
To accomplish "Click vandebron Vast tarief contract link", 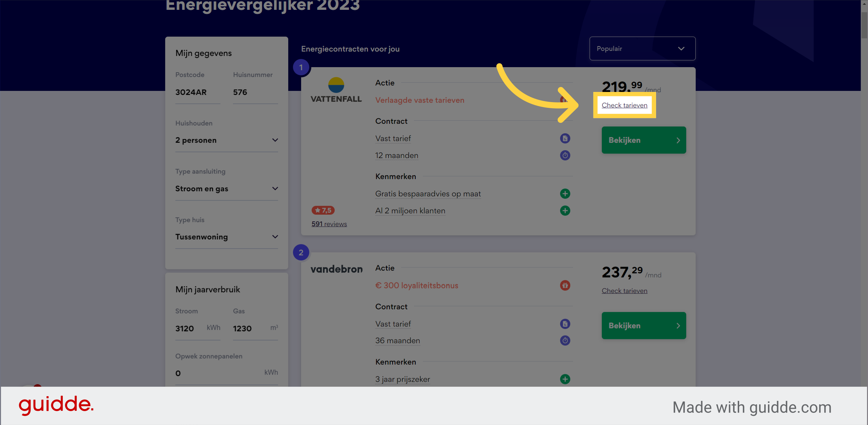I will [393, 324].
